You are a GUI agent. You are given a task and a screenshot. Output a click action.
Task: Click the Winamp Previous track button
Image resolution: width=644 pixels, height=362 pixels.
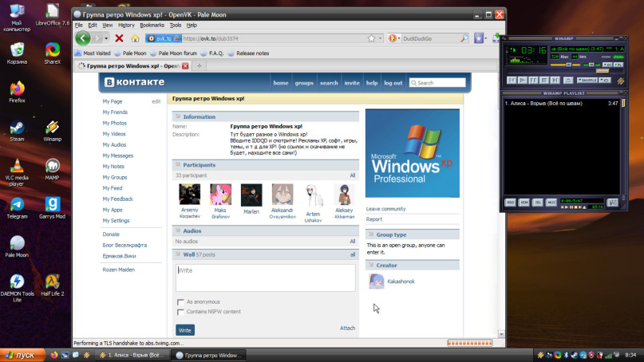512,81
